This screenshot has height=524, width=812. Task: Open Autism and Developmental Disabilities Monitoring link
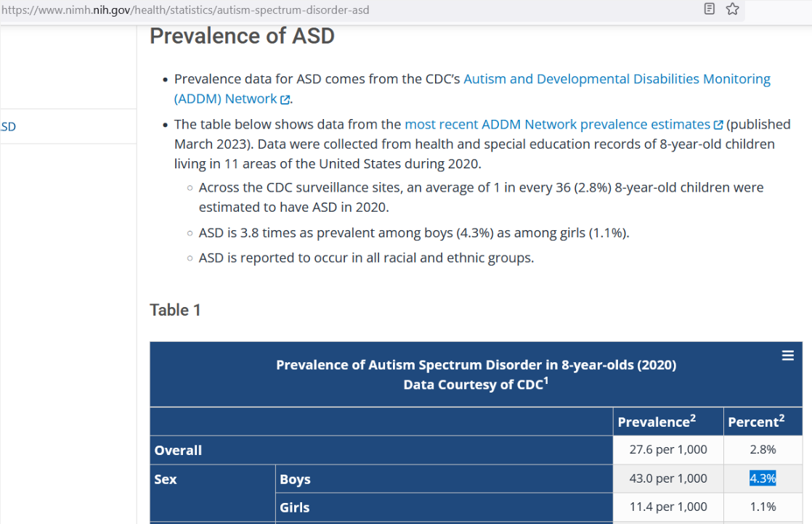tap(617, 78)
